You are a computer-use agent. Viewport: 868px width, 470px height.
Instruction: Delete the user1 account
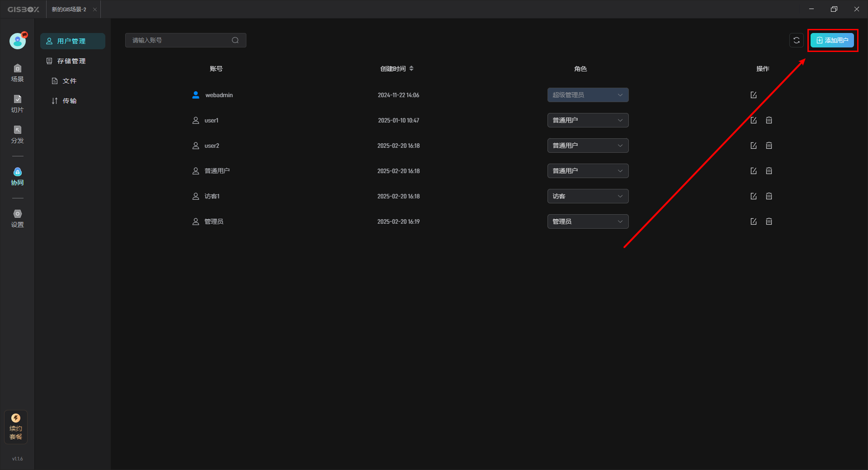tap(769, 120)
